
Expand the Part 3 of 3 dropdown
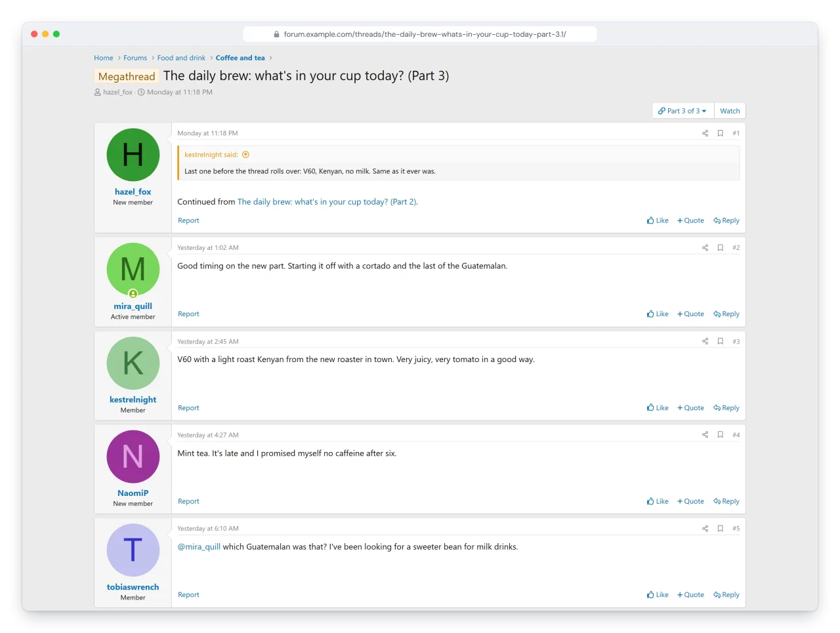pos(682,111)
